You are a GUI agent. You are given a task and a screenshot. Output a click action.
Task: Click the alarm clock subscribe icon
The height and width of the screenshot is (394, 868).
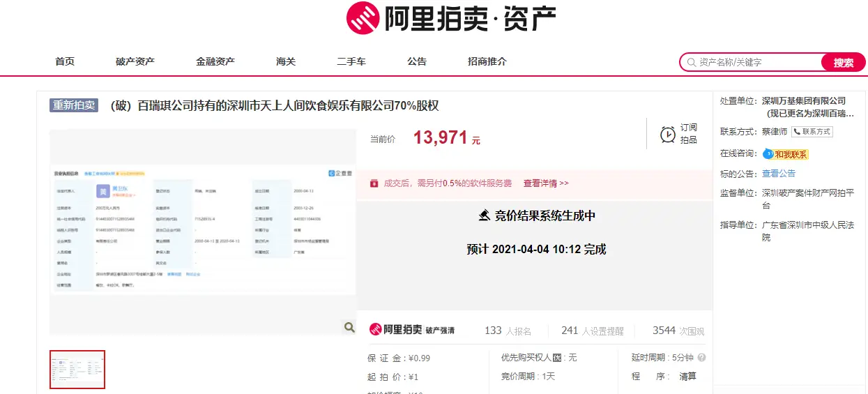pos(668,135)
